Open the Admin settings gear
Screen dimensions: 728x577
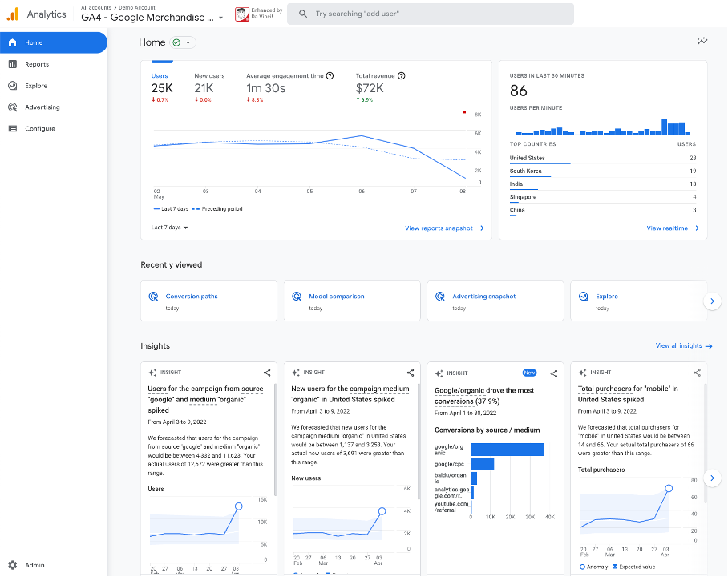(x=14, y=565)
